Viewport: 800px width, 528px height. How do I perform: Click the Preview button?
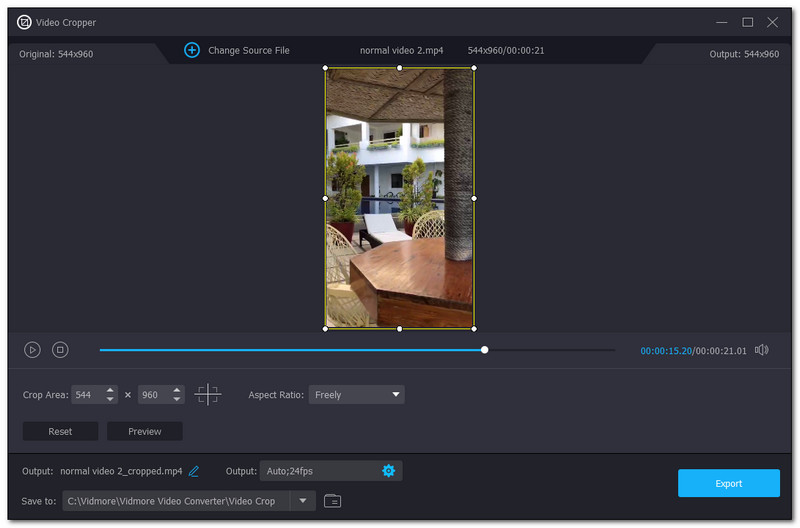[145, 432]
